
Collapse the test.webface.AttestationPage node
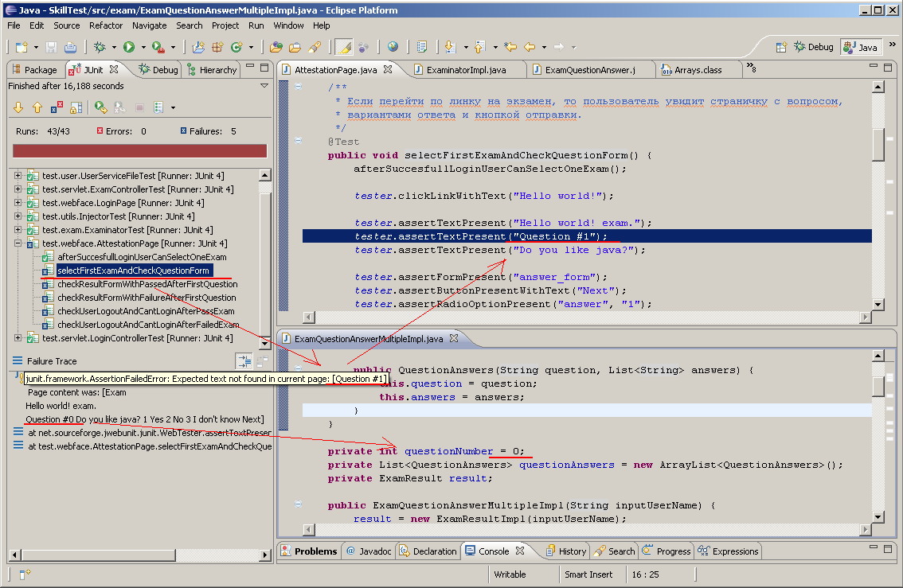click(x=17, y=243)
